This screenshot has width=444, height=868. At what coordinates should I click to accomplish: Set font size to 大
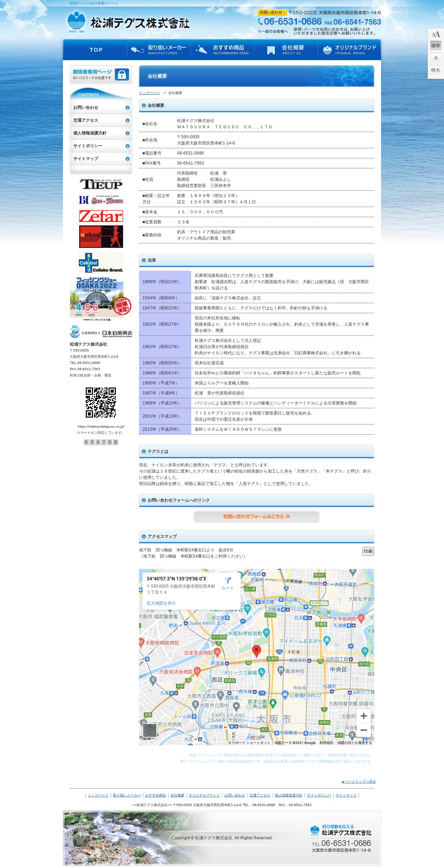[436, 58]
